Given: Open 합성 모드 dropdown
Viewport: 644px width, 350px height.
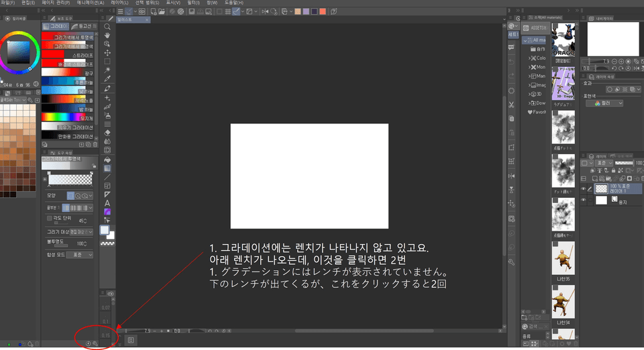Looking at the screenshot, I should [x=80, y=255].
